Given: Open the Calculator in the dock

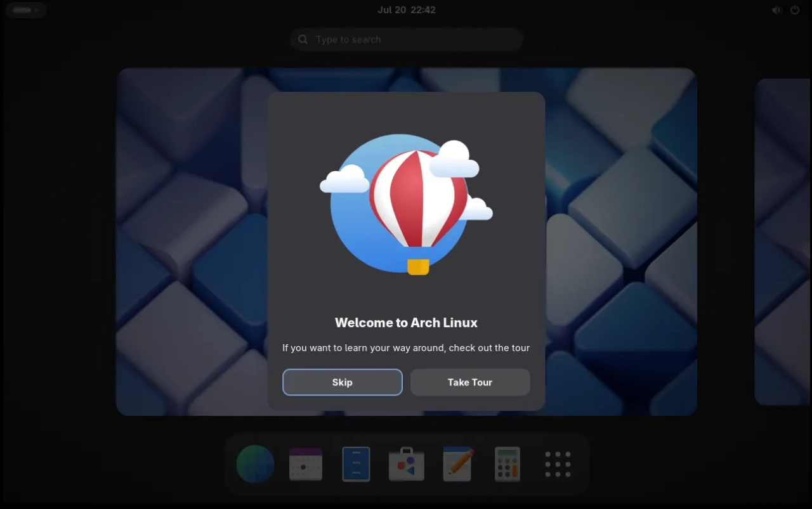Looking at the screenshot, I should point(507,464).
